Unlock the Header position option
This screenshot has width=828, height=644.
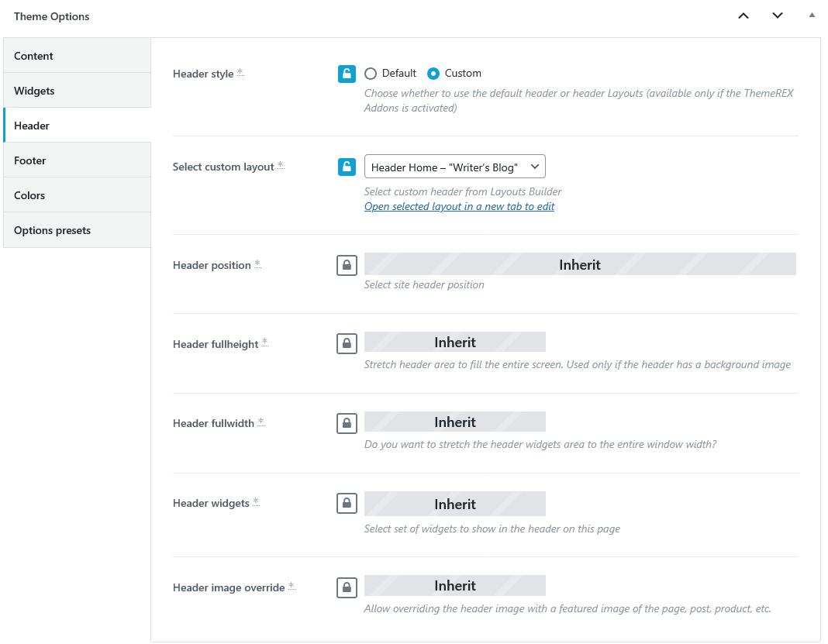pos(347,265)
